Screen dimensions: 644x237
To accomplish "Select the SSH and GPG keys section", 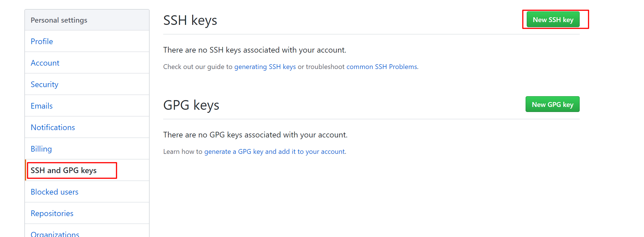I will pyautogui.click(x=63, y=170).
